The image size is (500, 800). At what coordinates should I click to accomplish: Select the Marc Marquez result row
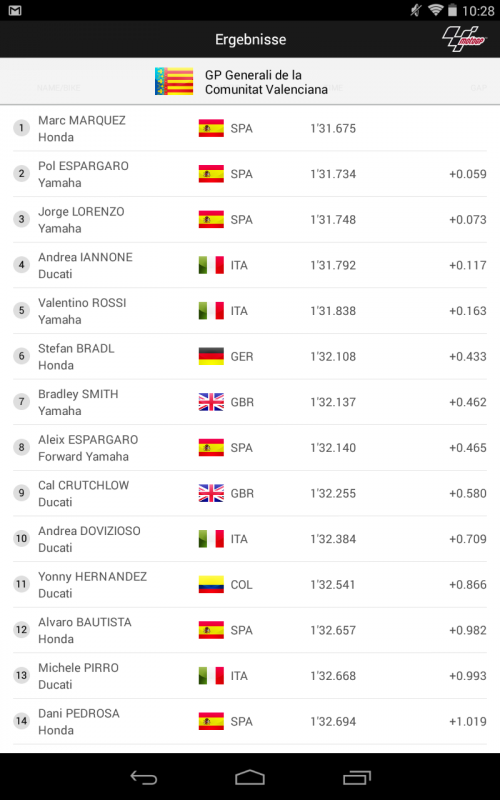click(250, 129)
